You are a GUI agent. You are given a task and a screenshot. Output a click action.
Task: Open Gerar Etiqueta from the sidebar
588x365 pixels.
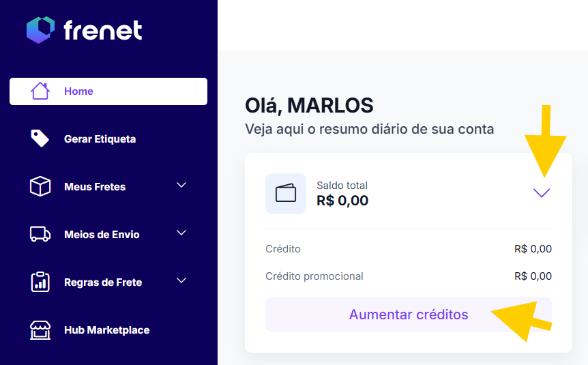tap(100, 139)
